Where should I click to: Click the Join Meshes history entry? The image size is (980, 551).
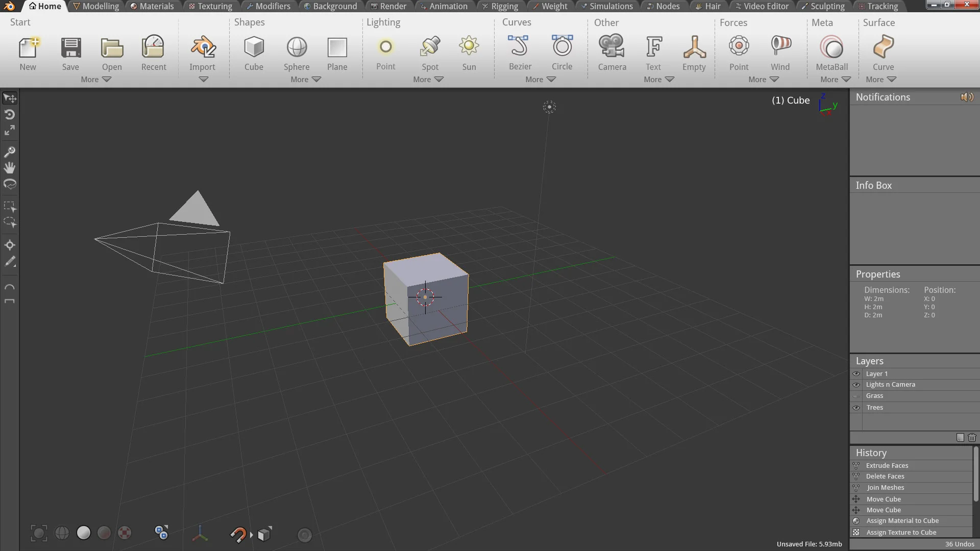coord(885,488)
